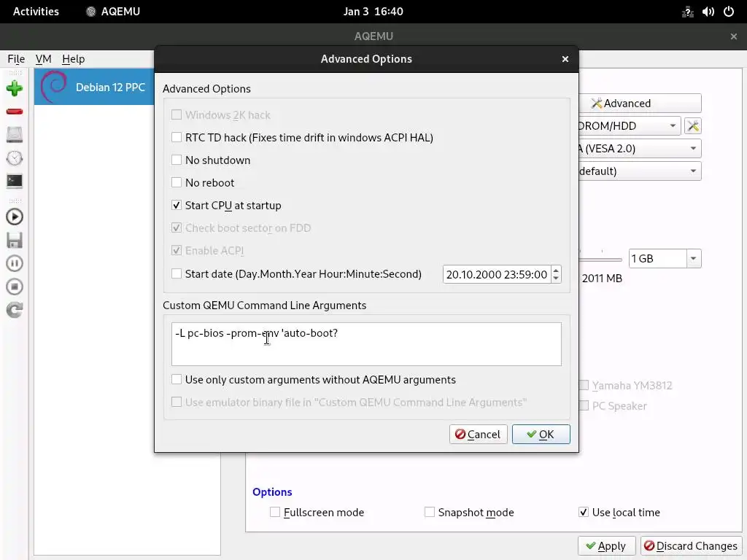The width and height of the screenshot is (747, 560).
Task: Uncheck Use local time
Action: point(583,513)
